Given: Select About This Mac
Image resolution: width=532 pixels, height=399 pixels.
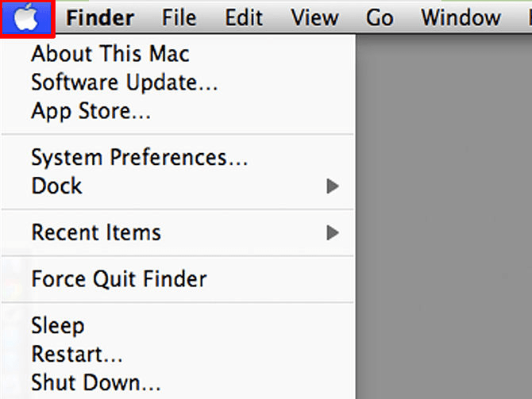Looking at the screenshot, I should [110, 54].
